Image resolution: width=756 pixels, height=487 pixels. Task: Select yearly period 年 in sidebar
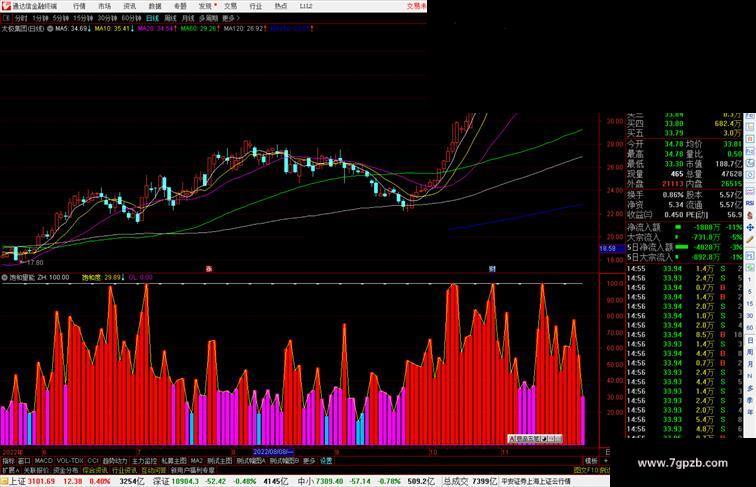750,412
